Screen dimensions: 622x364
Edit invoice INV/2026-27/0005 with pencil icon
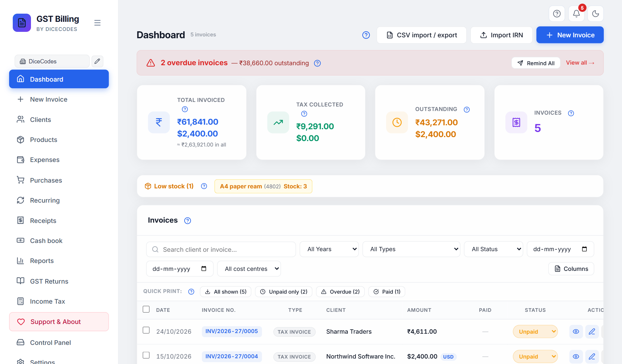pyautogui.click(x=592, y=332)
